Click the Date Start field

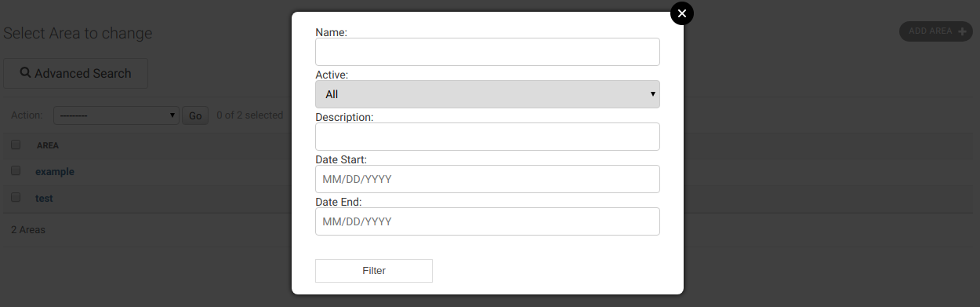pyautogui.click(x=488, y=179)
